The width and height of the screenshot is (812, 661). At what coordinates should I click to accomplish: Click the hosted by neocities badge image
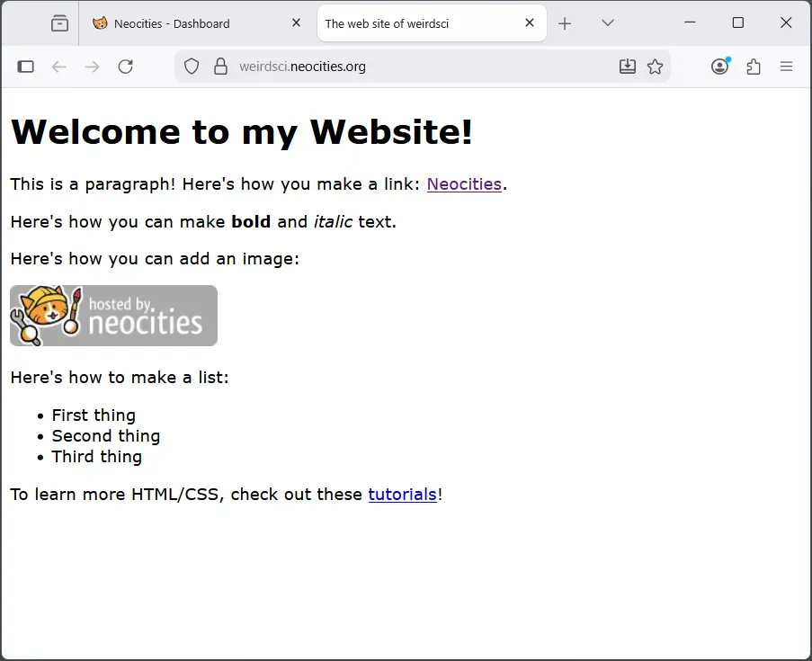click(113, 316)
